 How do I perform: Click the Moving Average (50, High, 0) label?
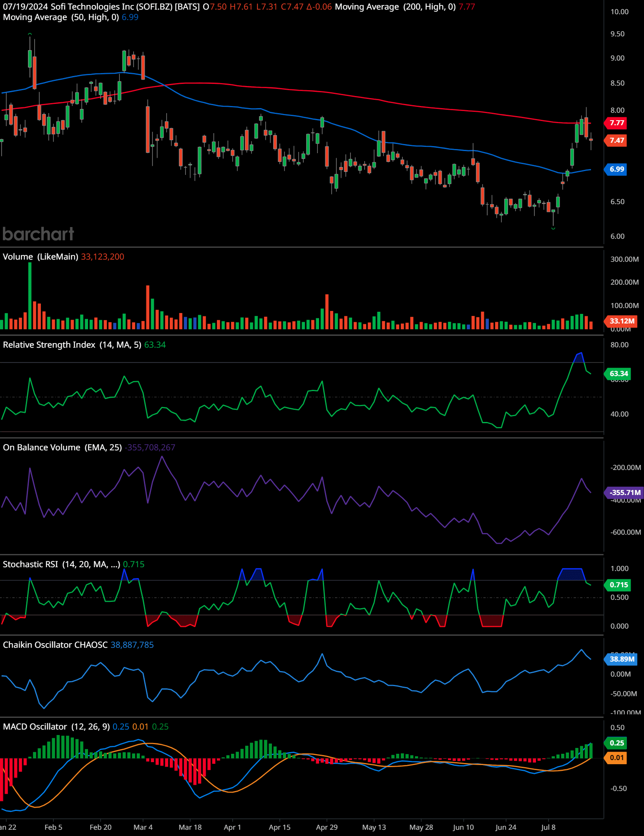61,17
